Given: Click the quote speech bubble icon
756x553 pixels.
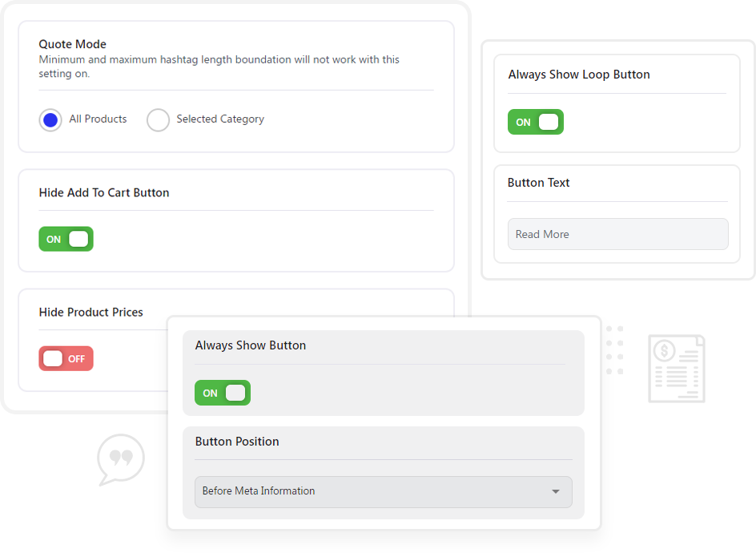Looking at the screenshot, I should (121, 459).
